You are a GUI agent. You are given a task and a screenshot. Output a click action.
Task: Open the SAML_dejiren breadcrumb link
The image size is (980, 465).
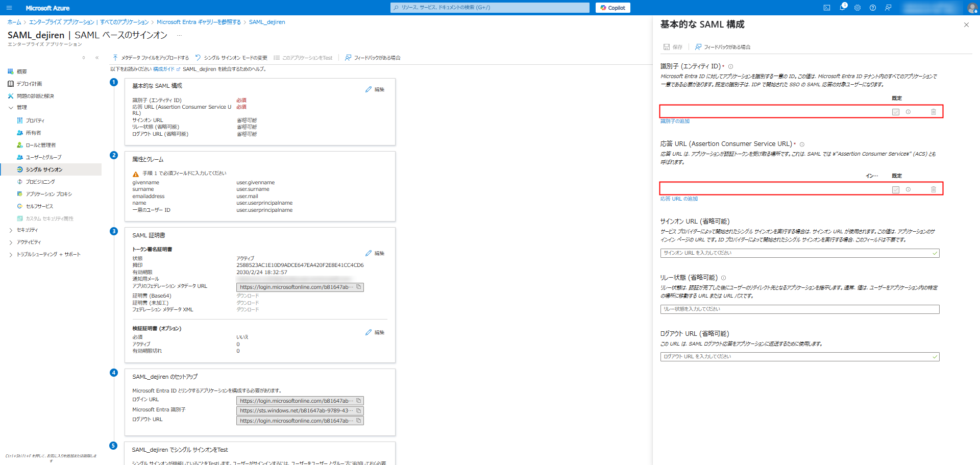point(267,22)
